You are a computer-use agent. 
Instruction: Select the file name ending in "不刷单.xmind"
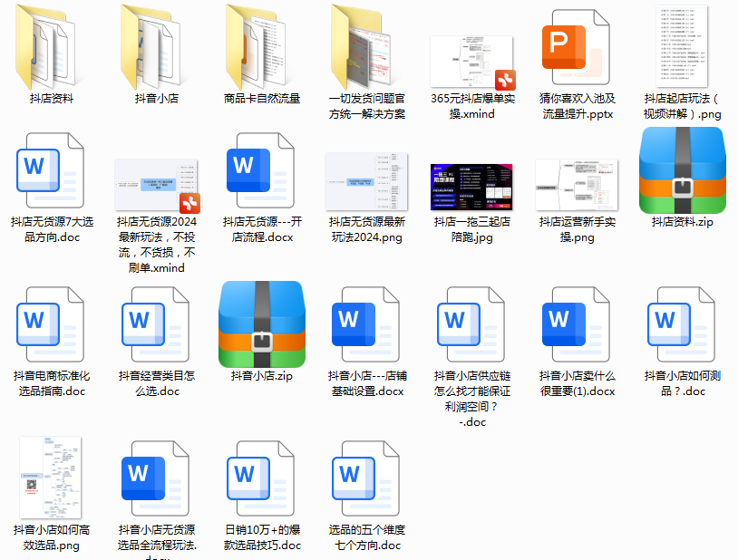pyautogui.click(x=157, y=245)
